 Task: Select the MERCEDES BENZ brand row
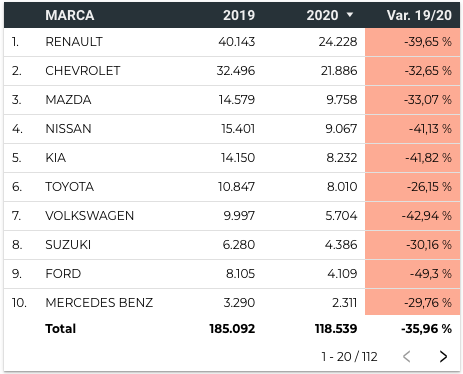(232, 303)
